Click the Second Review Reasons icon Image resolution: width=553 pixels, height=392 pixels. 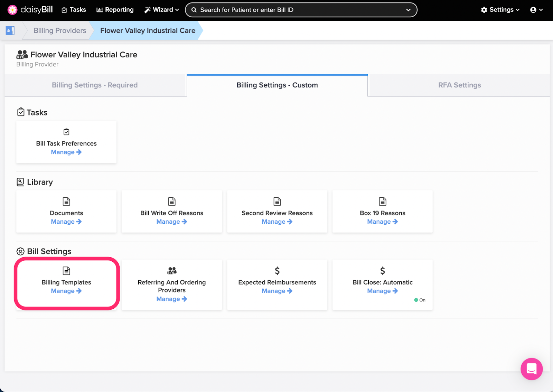277,202
